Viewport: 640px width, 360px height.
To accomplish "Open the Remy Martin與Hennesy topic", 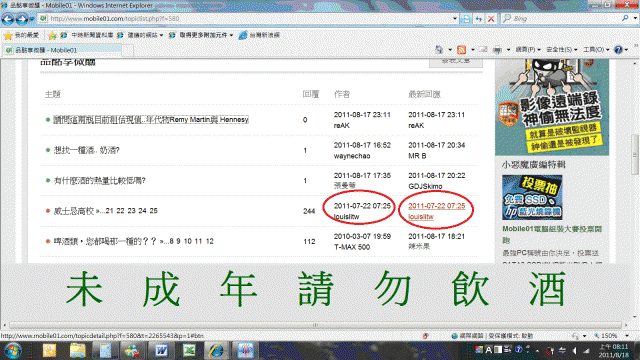I will pyautogui.click(x=151, y=120).
